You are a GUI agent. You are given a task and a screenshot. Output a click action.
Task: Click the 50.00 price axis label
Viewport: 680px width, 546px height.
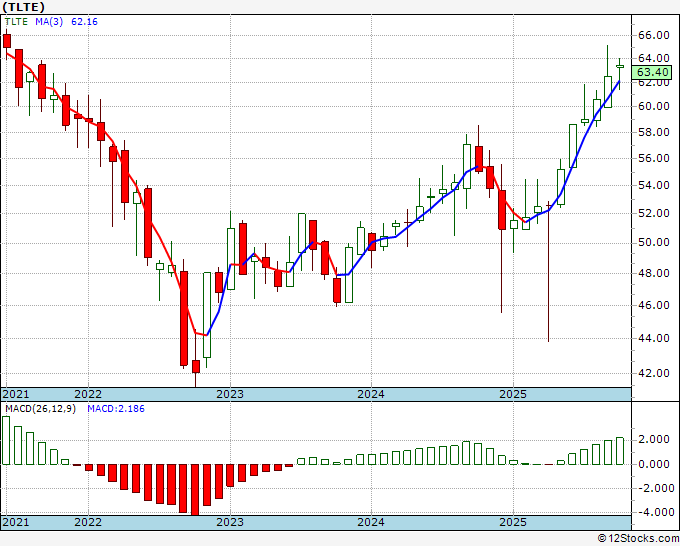click(x=654, y=242)
